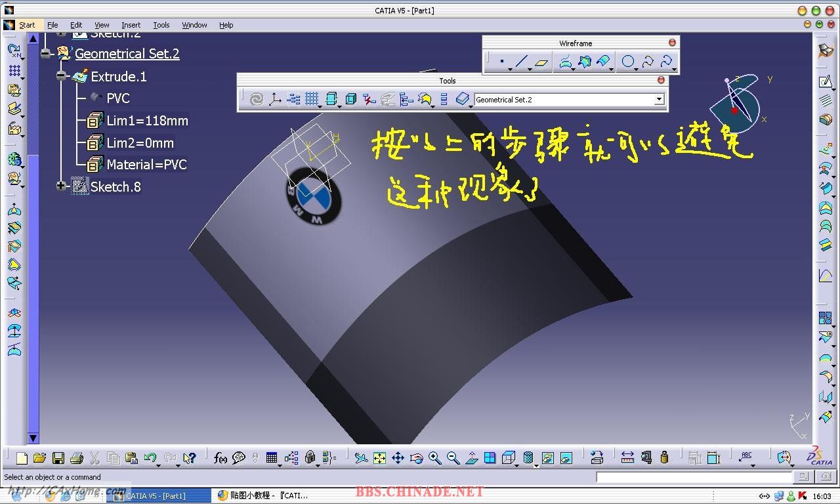This screenshot has height=504, width=840.
Task: Click the Zoom Out magnifier icon
Action: [453, 458]
